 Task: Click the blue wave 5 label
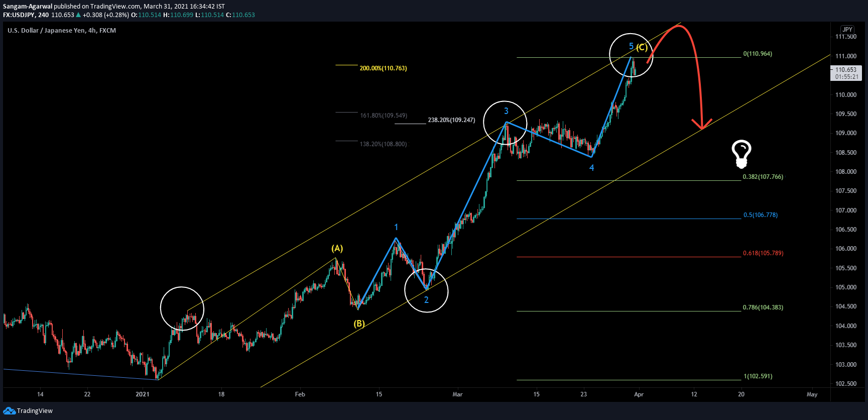click(631, 46)
